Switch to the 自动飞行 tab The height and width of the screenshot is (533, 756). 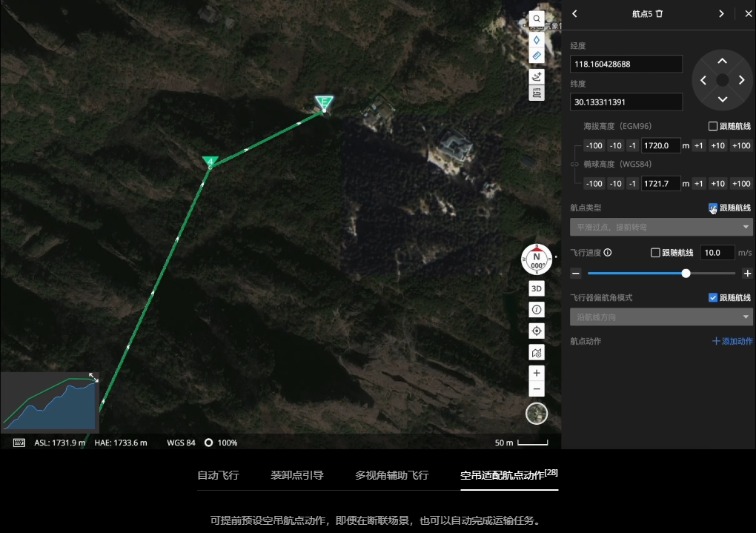[218, 475]
